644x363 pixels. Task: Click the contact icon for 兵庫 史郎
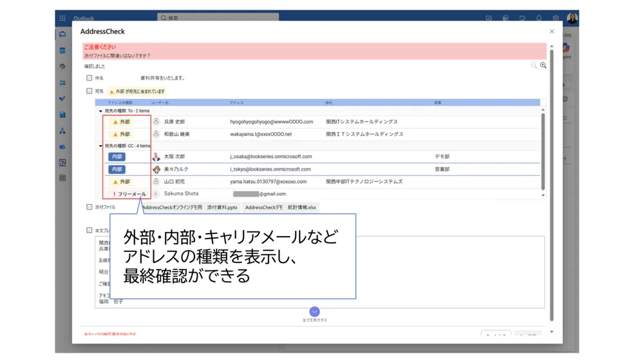click(x=156, y=121)
